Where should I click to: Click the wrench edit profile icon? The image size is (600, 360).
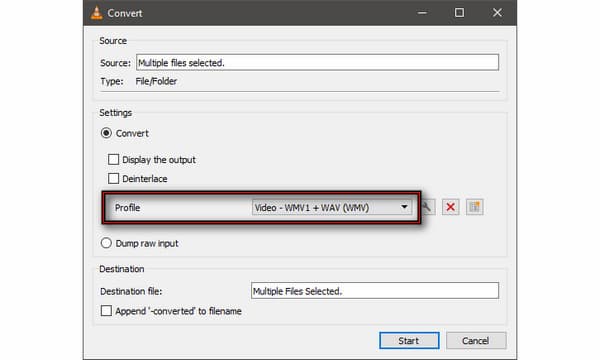[427, 207]
